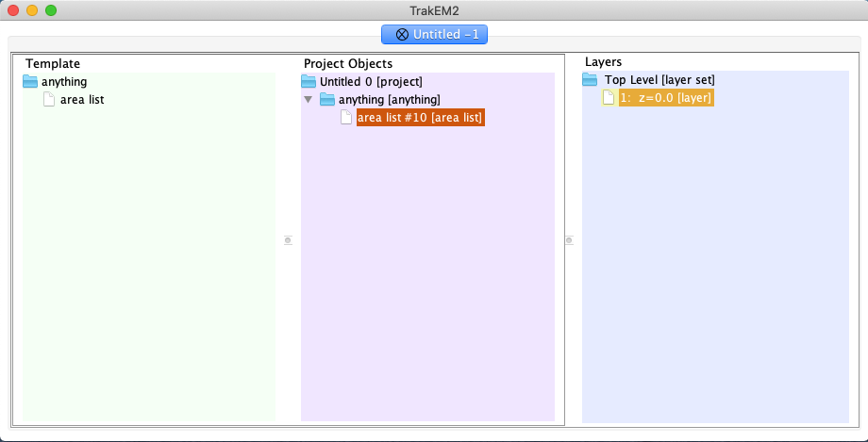The width and height of the screenshot is (868, 442).
Task: Click the document icon beside Template's area list
Action: [x=49, y=99]
